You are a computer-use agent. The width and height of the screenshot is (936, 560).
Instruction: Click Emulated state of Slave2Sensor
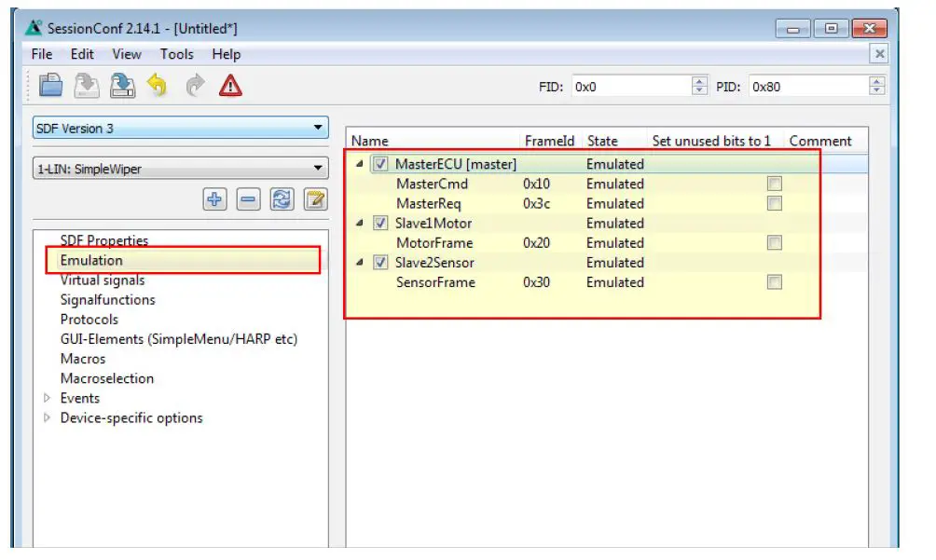pos(615,263)
